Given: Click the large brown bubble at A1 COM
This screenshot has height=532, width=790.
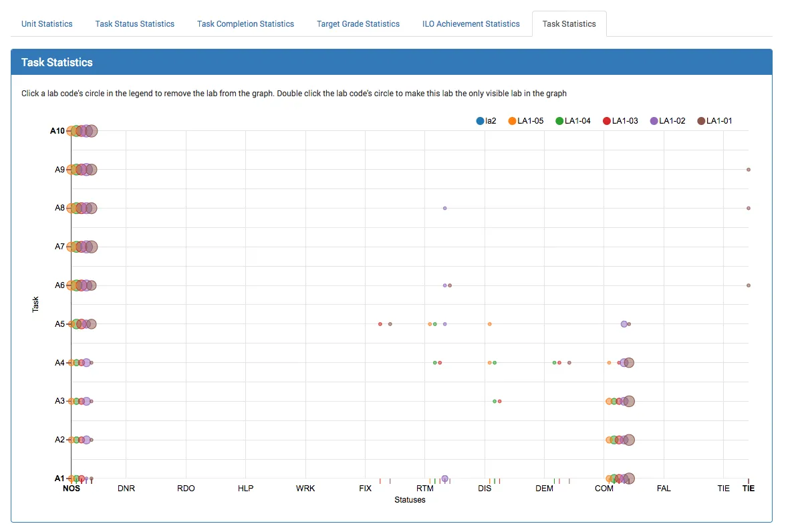Looking at the screenshot, I should point(629,478).
